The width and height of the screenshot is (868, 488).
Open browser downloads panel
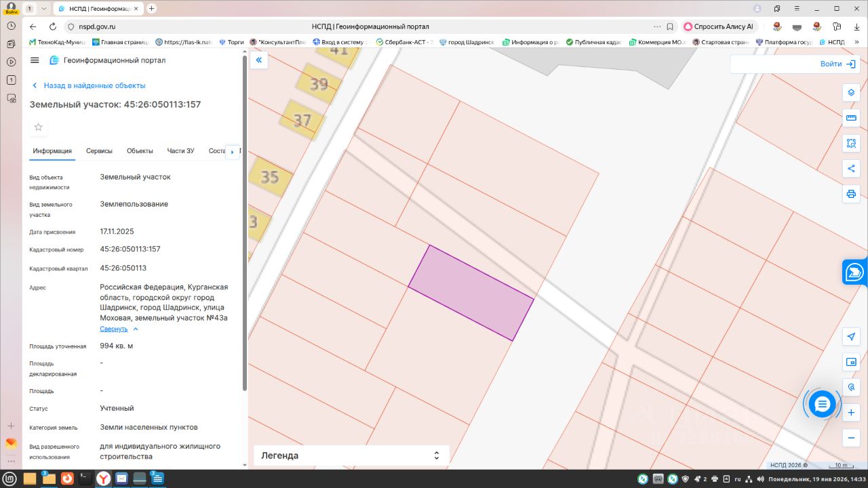(x=856, y=26)
